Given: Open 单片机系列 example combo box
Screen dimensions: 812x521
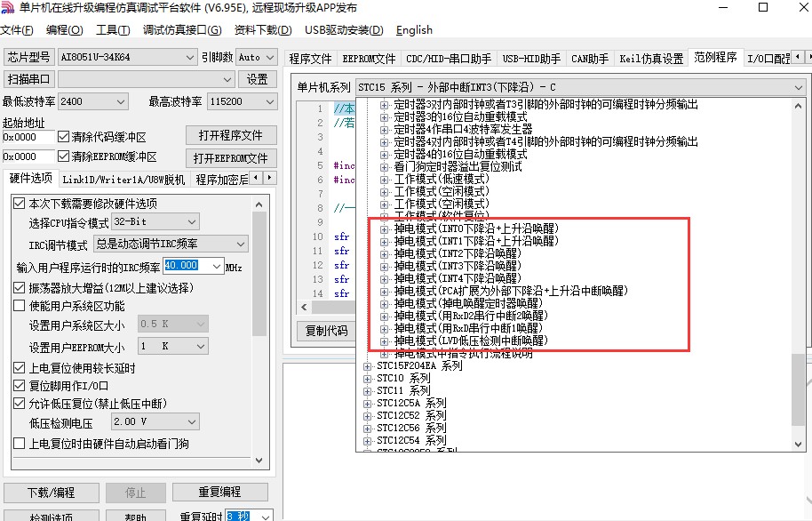Looking at the screenshot, I should (580, 87).
